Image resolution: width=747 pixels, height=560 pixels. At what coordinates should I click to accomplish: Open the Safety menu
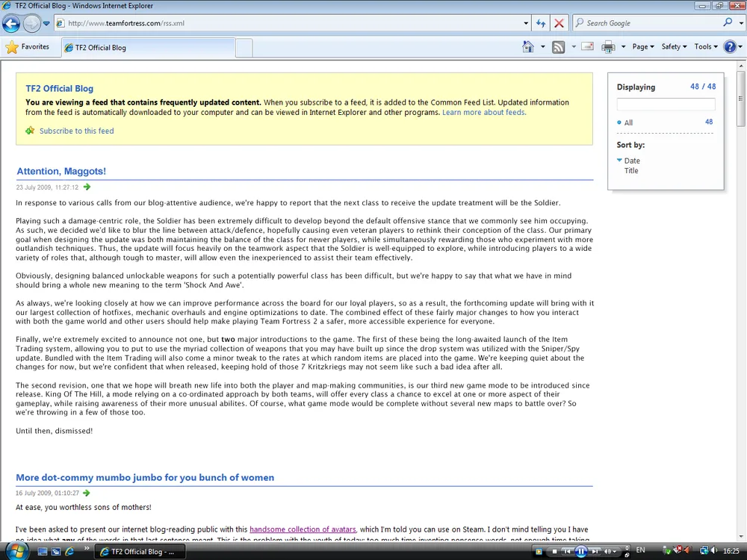pos(674,46)
